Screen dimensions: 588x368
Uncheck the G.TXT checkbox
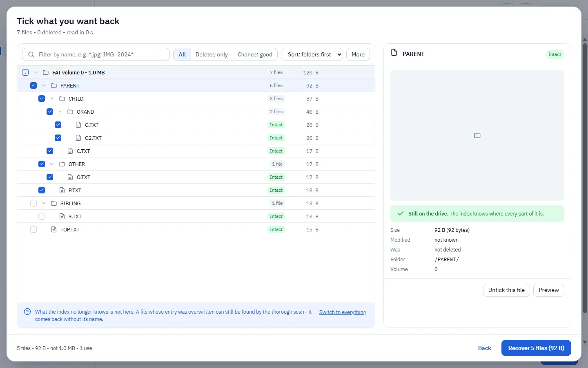pos(58,125)
